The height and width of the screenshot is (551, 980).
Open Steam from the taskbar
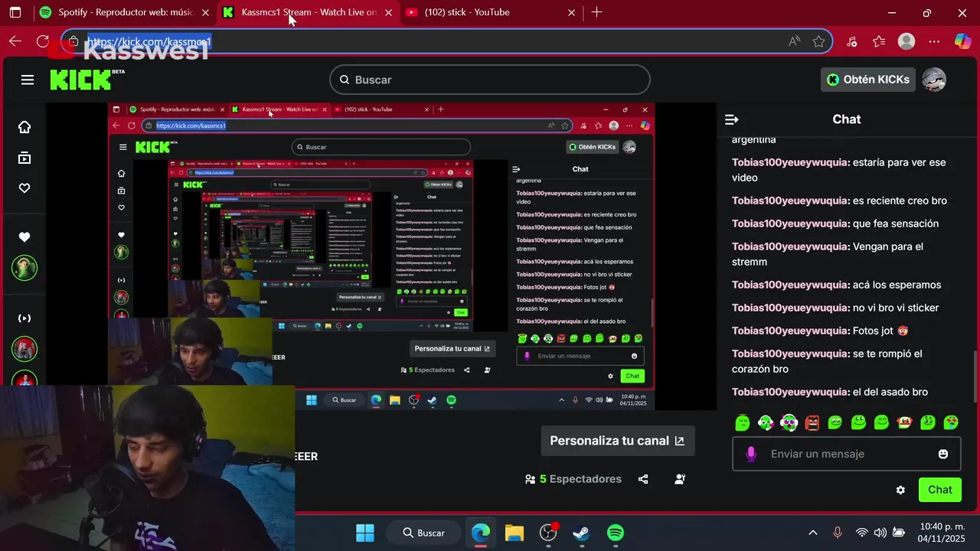(582, 533)
